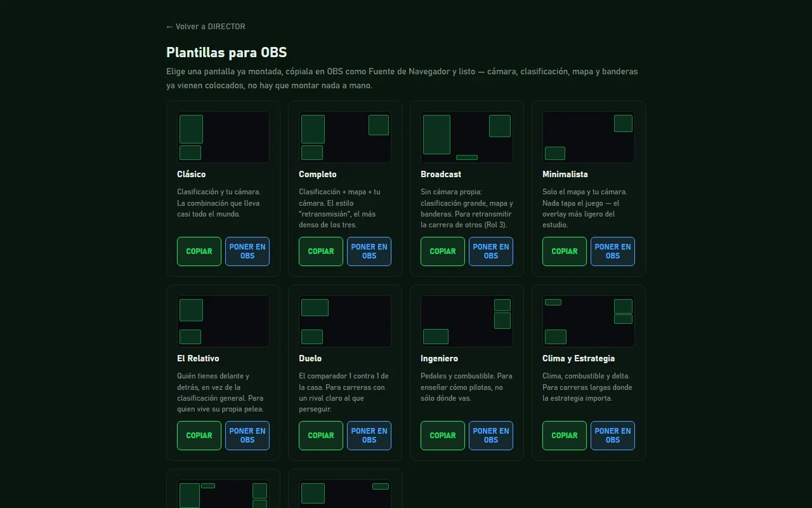Add Broadcast template to OBS
The image size is (812, 508).
[491, 251]
